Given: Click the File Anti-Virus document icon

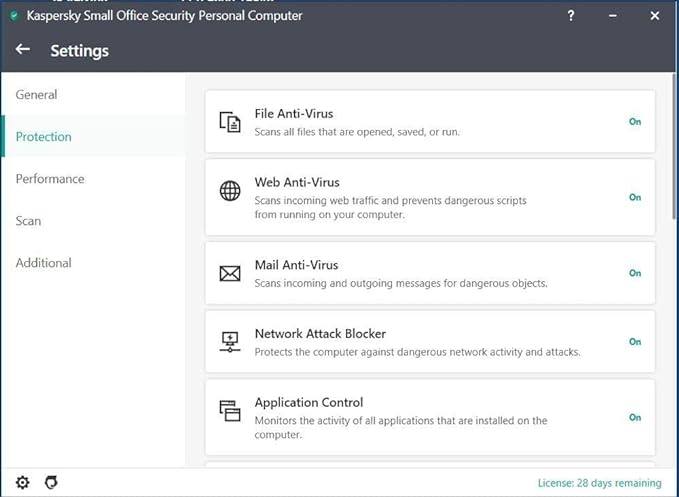Looking at the screenshot, I should (x=230, y=122).
